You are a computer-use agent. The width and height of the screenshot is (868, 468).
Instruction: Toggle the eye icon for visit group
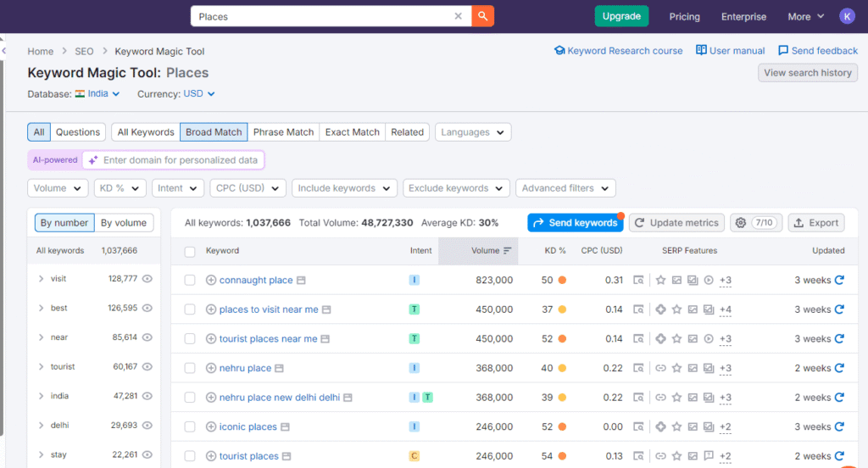tap(147, 279)
